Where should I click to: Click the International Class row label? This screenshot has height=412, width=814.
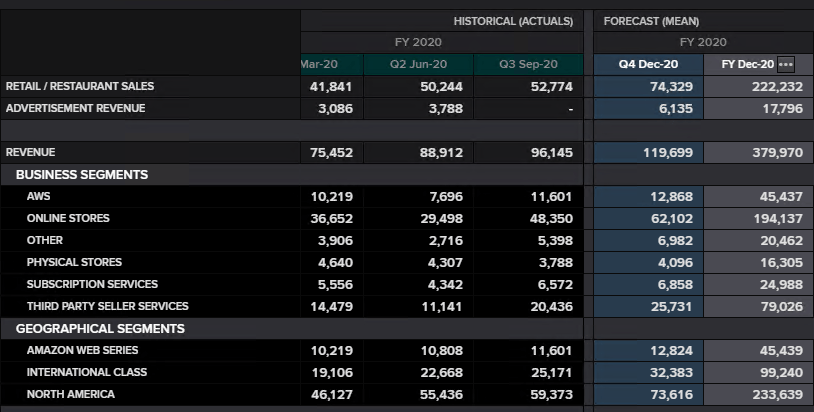[x=87, y=372]
